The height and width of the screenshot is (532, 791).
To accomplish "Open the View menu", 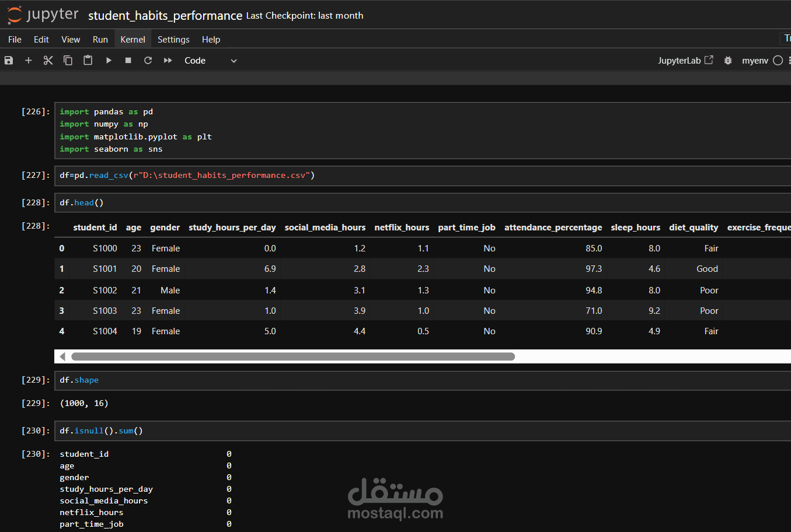I will click(71, 40).
